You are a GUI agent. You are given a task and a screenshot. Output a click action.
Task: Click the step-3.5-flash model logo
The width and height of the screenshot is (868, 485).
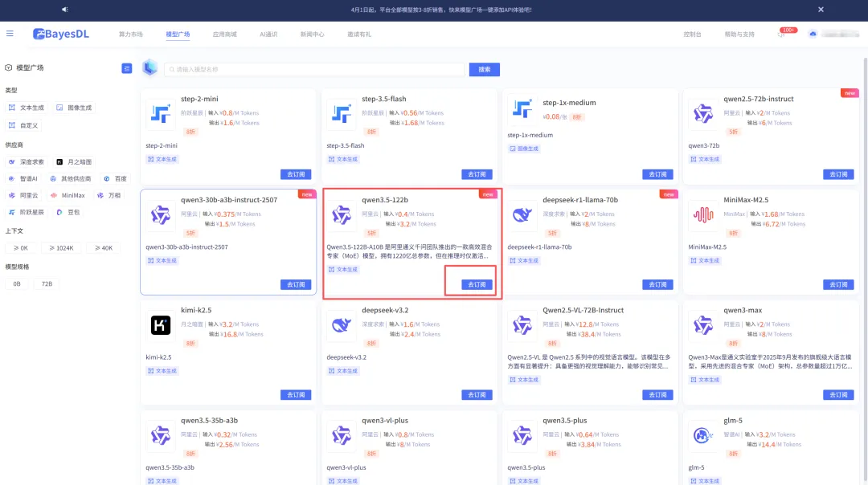[x=341, y=114]
